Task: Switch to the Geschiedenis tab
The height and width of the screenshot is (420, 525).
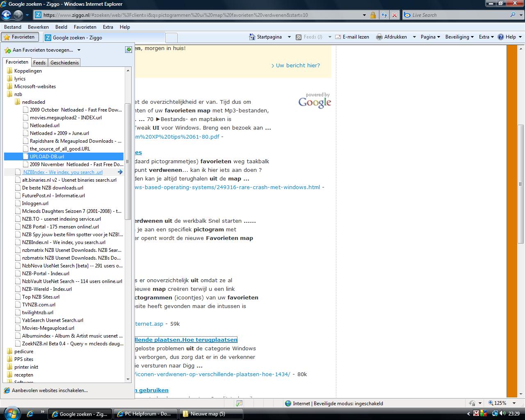Action: point(64,63)
